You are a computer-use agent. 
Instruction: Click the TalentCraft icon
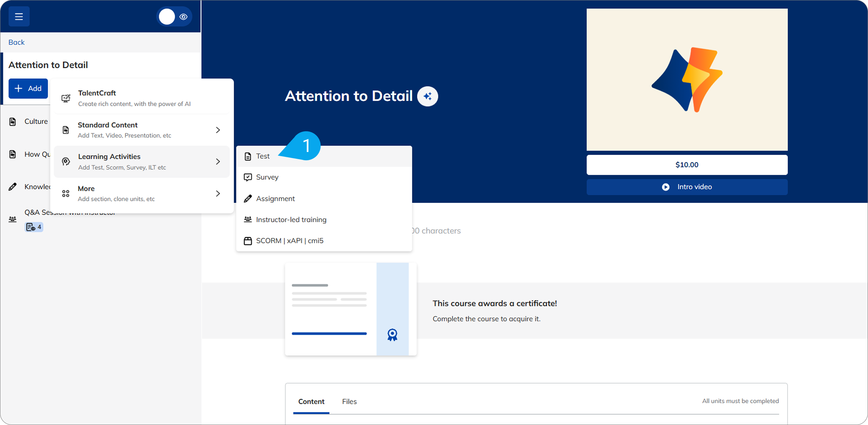click(66, 98)
